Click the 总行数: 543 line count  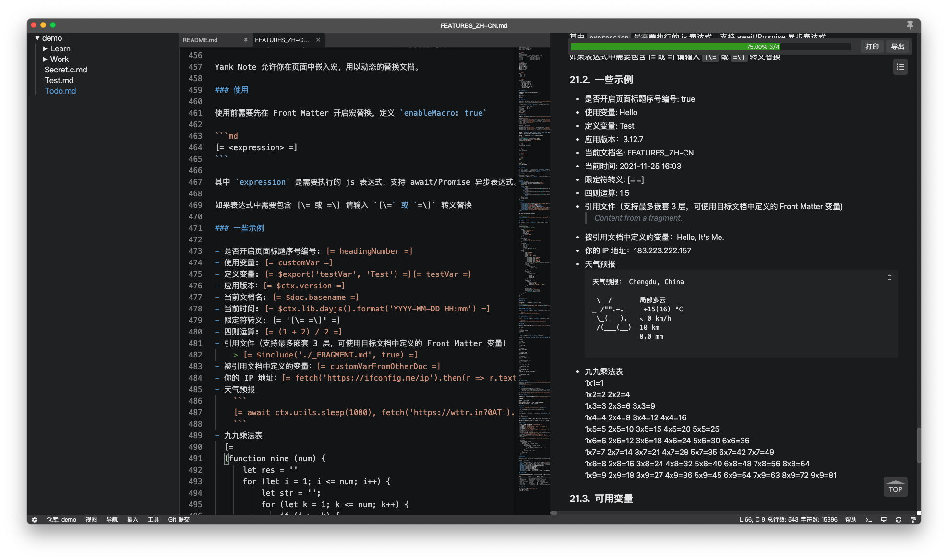tap(782, 519)
